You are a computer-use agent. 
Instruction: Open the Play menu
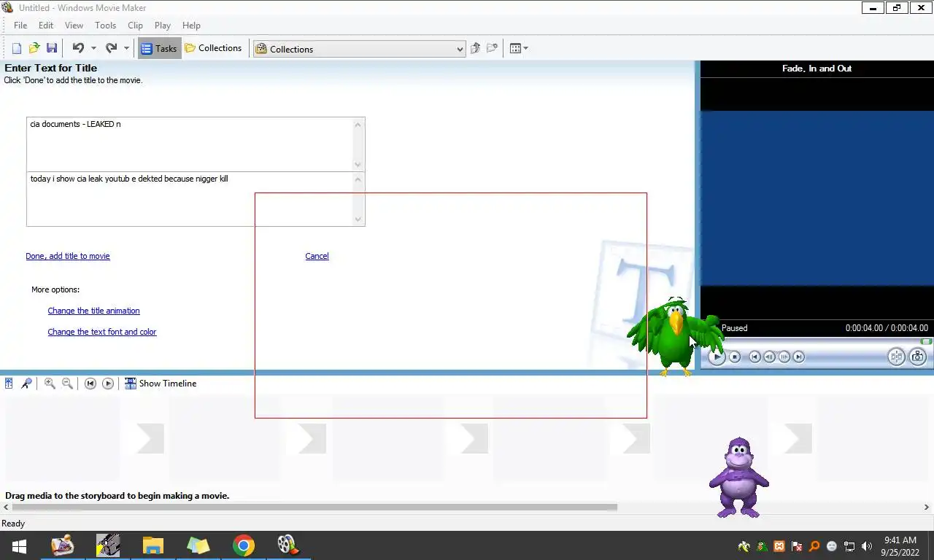pyautogui.click(x=163, y=25)
